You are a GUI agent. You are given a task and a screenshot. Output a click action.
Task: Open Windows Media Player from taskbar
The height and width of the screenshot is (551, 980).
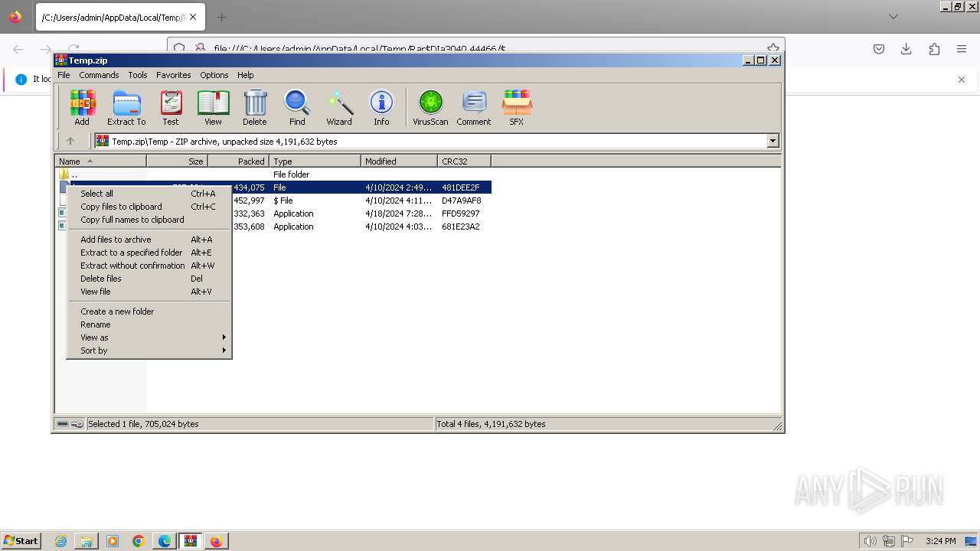pyautogui.click(x=113, y=541)
